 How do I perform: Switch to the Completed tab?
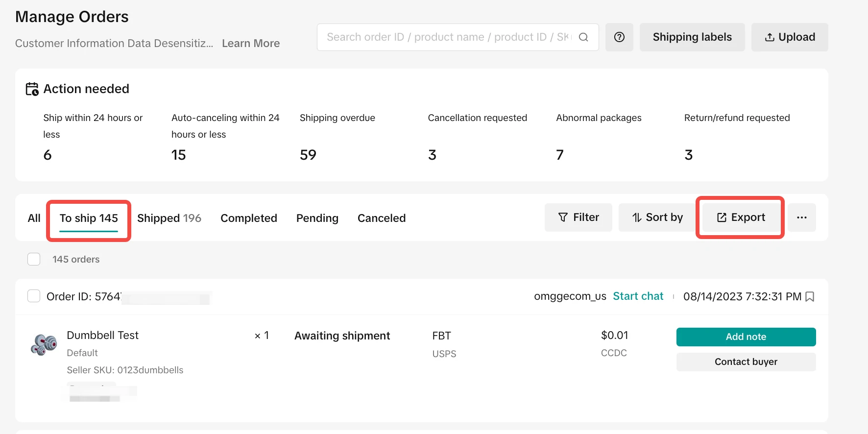249,218
